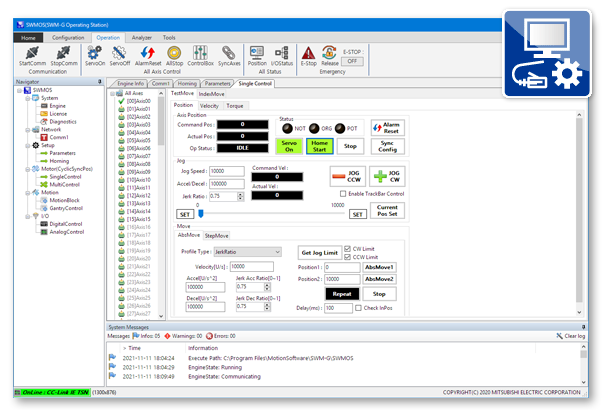The image size is (602, 410).
Task: Click the jog speed trackbar slider
Action: (x=201, y=212)
